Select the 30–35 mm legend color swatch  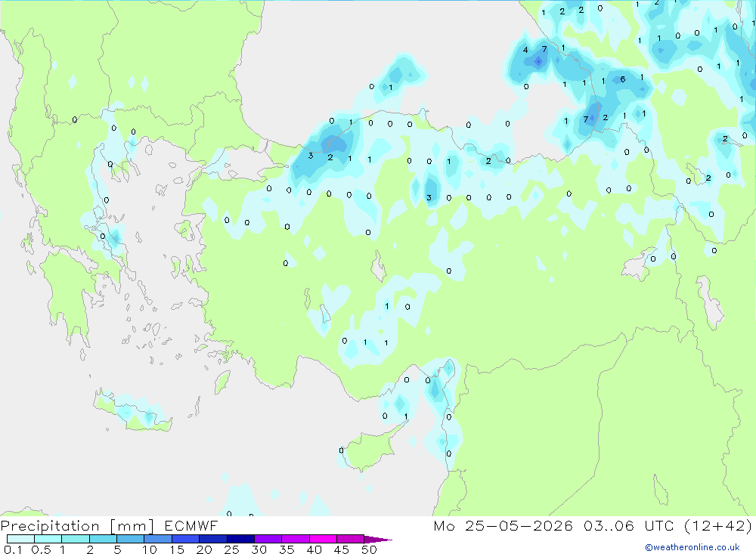268,539
